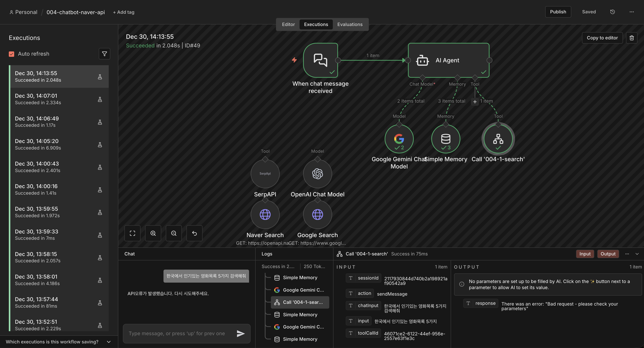This screenshot has width=644, height=348.
Task: Send the chat message arrow icon
Action: tap(240, 333)
